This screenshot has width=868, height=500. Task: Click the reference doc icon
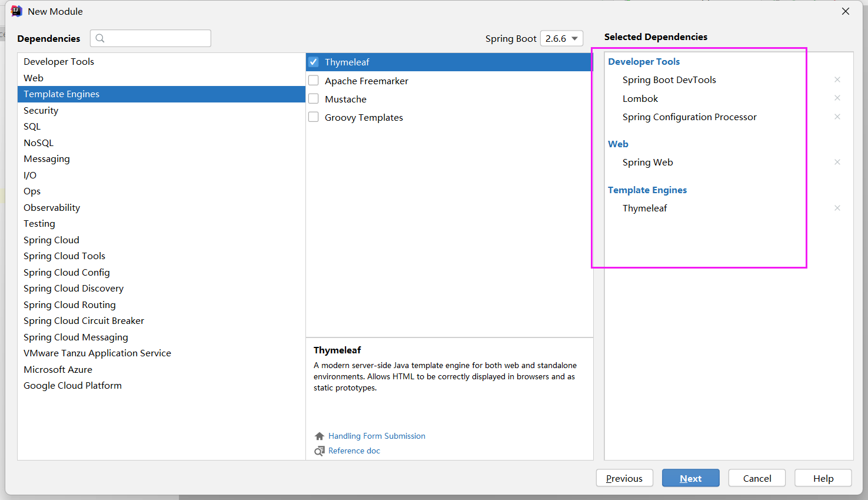pyautogui.click(x=320, y=451)
